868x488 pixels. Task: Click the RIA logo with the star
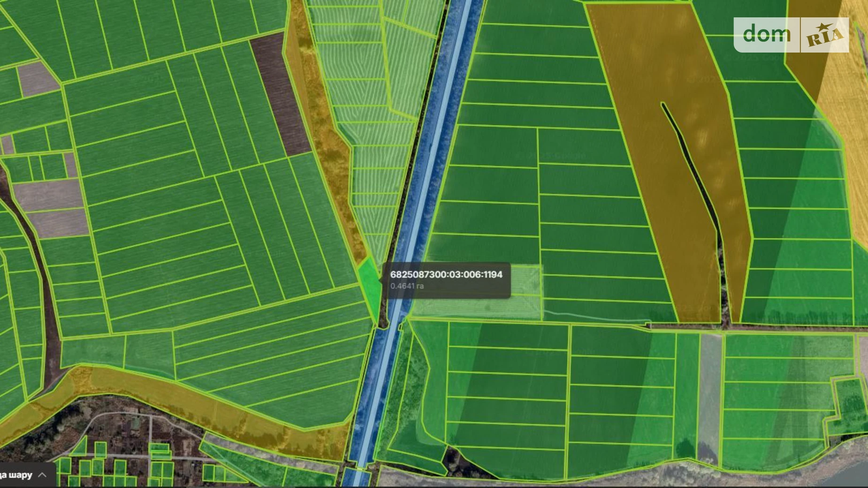pyautogui.click(x=825, y=35)
